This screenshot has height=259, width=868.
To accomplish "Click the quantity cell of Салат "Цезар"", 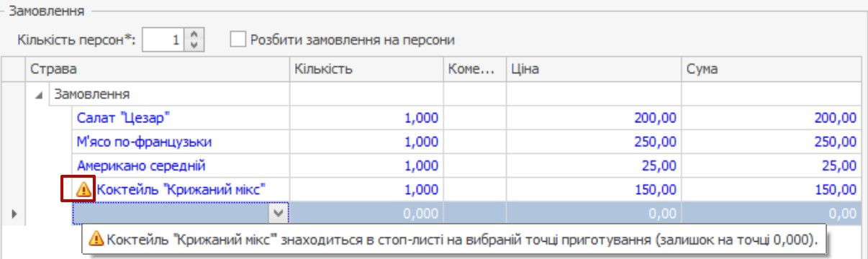I will pyautogui.click(x=366, y=118).
